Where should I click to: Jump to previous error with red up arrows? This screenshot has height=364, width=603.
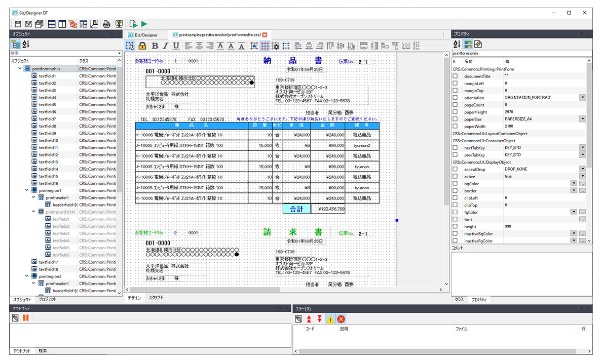(309, 318)
